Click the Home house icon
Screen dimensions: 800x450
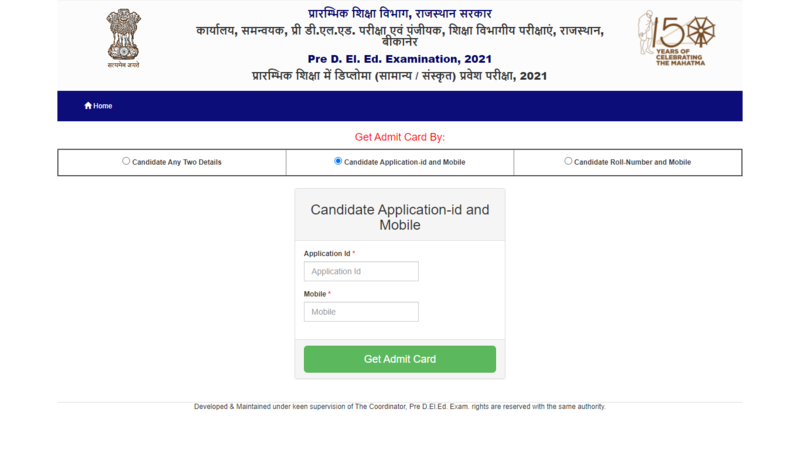(88, 106)
